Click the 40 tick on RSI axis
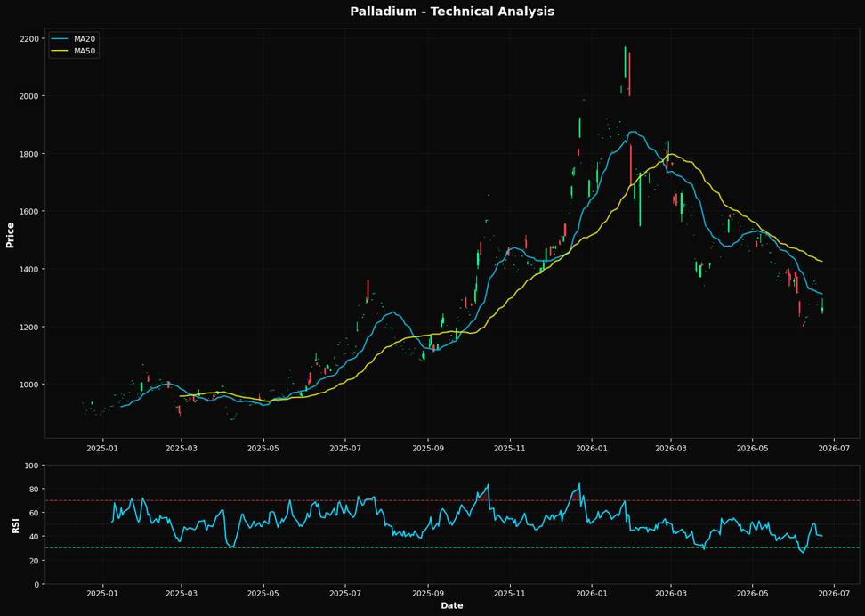 click(x=35, y=537)
